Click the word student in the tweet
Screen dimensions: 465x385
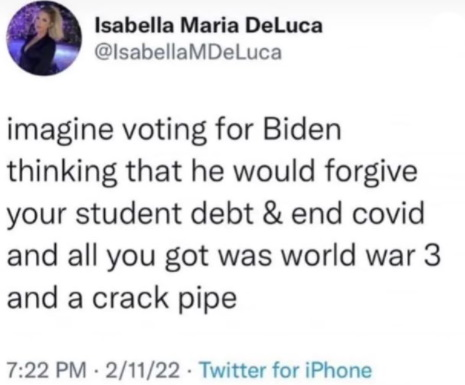tap(129, 213)
